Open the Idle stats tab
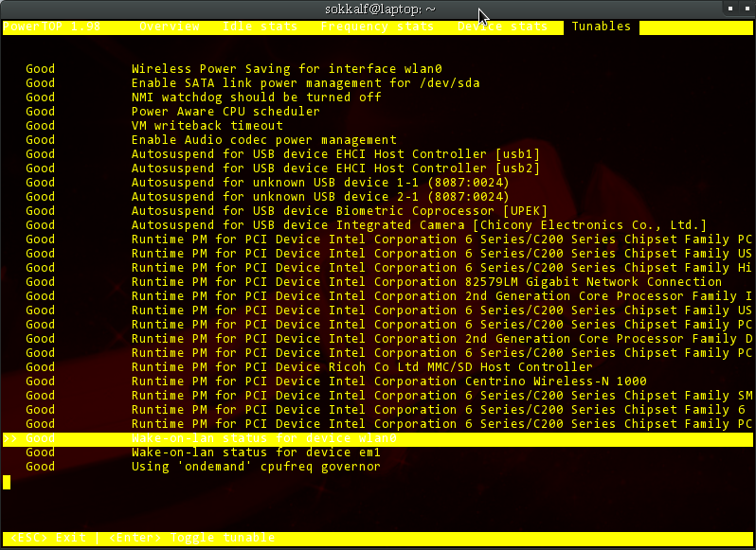The image size is (756, 550). click(x=260, y=27)
